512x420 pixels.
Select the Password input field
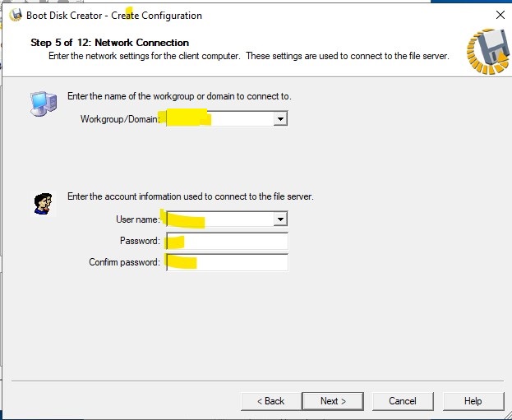click(x=227, y=241)
